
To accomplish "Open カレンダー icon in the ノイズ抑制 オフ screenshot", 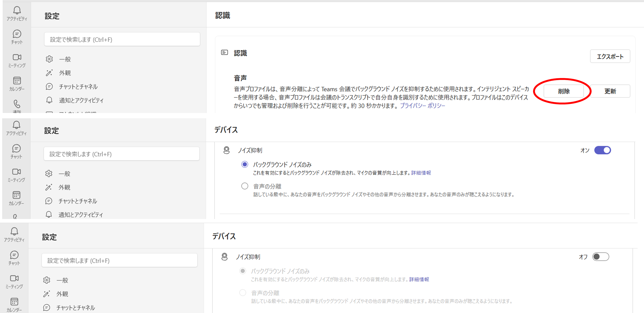I will (x=14, y=302).
